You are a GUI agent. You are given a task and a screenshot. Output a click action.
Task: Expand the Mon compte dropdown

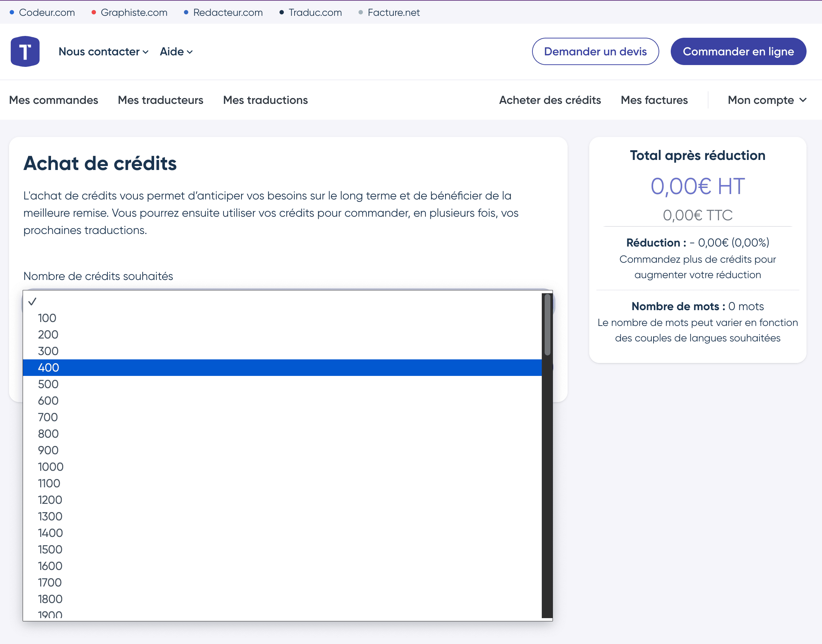coord(767,100)
